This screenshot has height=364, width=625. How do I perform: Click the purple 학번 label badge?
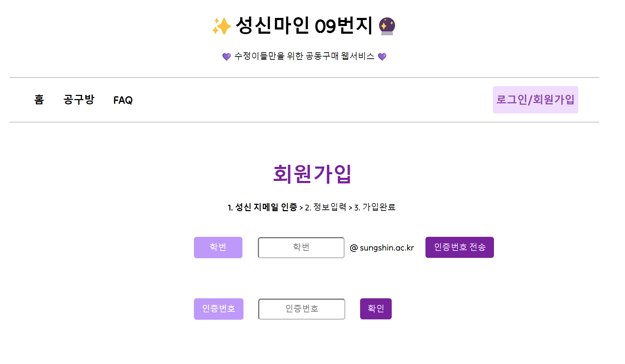[218, 247]
